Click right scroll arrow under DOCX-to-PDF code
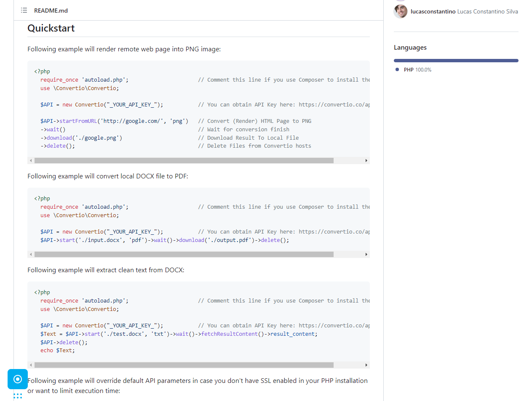Viewport: 532px width, 401px height. [x=366, y=255]
